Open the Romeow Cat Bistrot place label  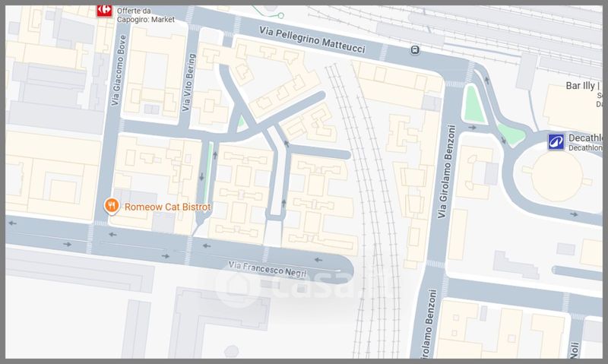click(x=167, y=206)
